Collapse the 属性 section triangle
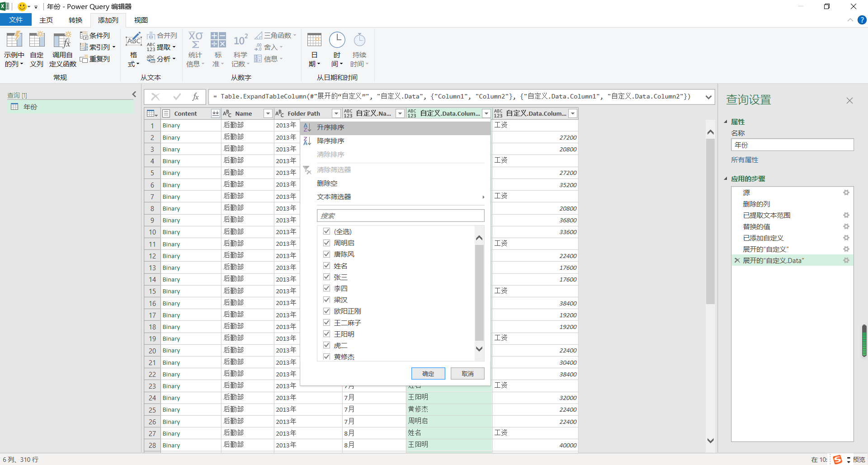The image size is (868, 465). [x=726, y=122]
